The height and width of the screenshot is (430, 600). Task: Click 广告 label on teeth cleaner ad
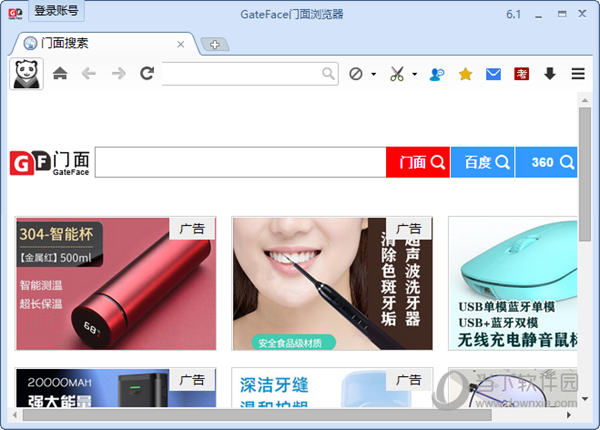click(x=409, y=229)
